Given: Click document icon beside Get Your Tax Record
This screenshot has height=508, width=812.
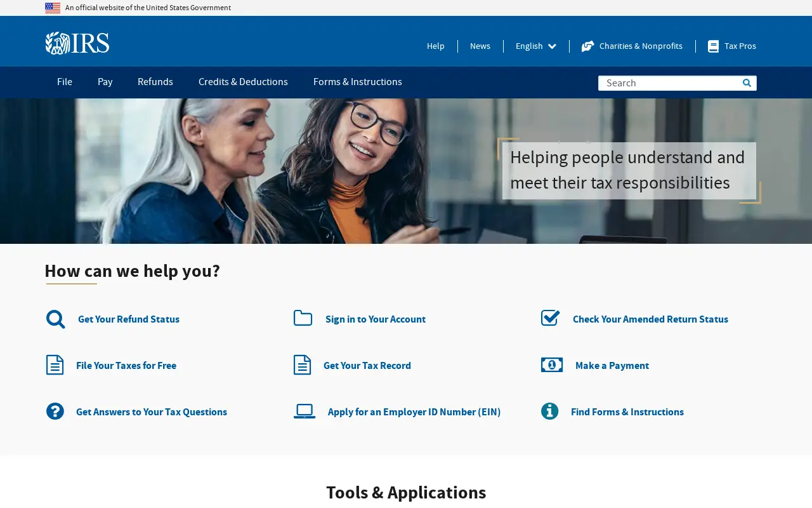Looking at the screenshot, I should click(x=302, y=365).
